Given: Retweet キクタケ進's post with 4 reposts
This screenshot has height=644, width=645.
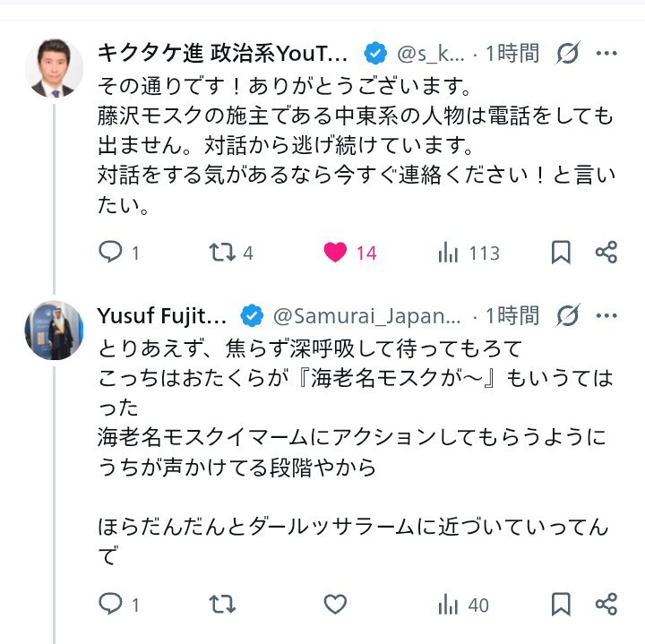Looking at the screenshot, I should (x=221, y=253).
